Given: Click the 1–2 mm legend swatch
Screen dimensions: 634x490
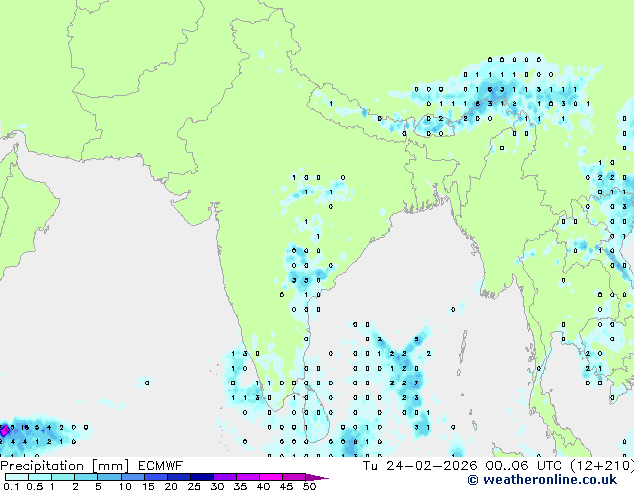Looking at the screenshot, I should click(x=63, y=477).
